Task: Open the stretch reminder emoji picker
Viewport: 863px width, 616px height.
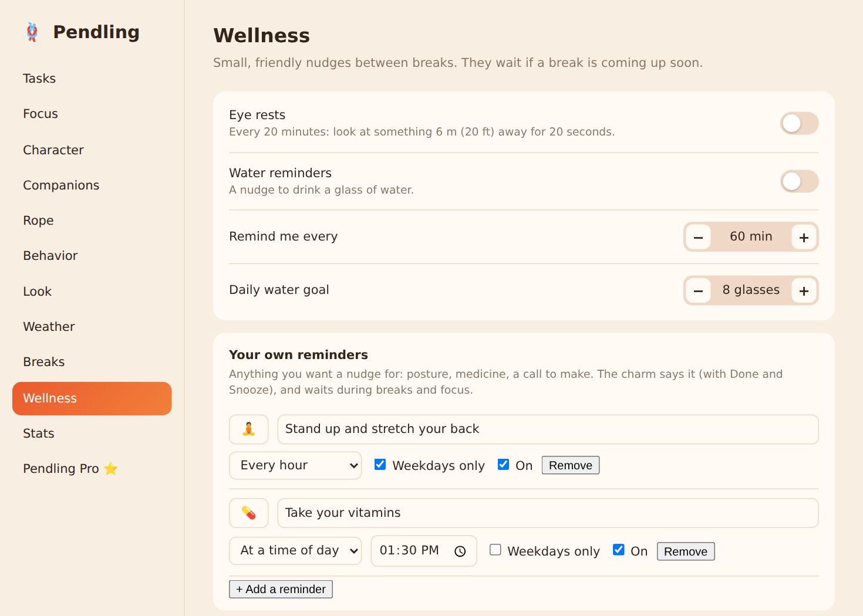Action: 248,429
